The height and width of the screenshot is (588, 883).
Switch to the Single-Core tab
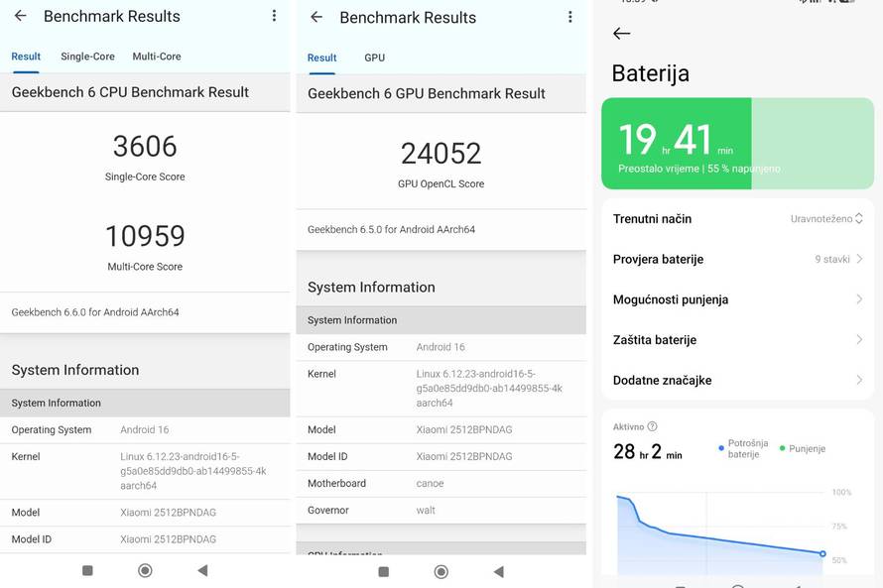point(87,57)
